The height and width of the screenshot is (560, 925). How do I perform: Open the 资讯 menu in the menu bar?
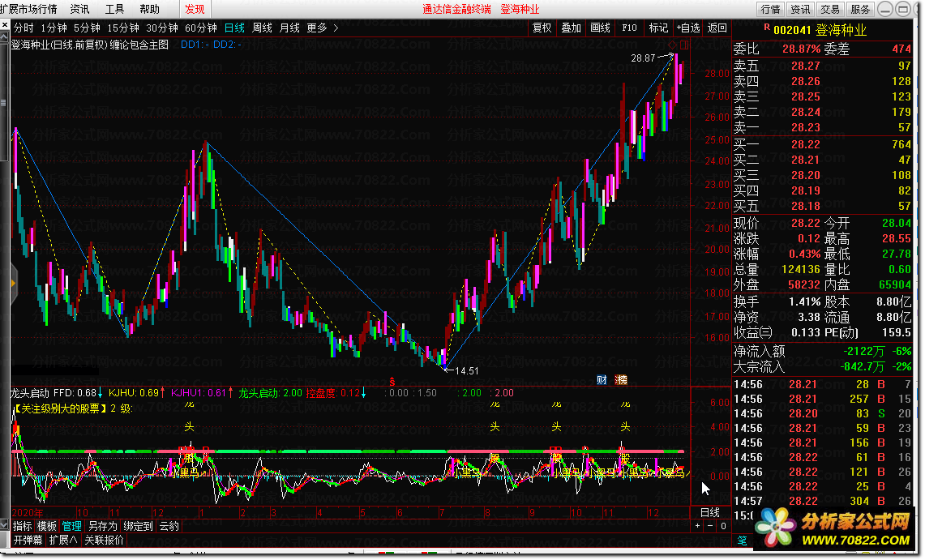79,9
